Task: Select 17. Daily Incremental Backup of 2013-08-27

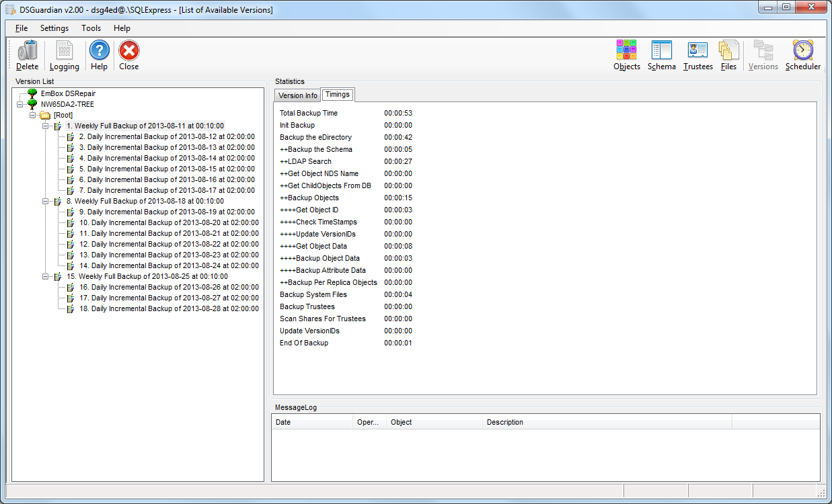Action: tap(169, 298)
